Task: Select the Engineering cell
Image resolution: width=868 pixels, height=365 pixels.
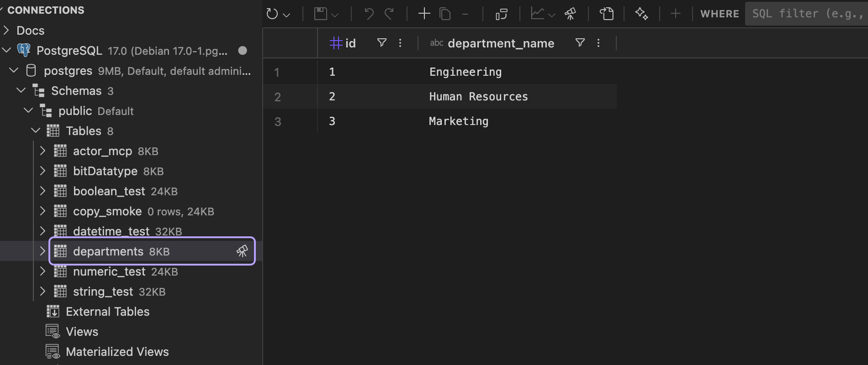Action: [466, 72]
